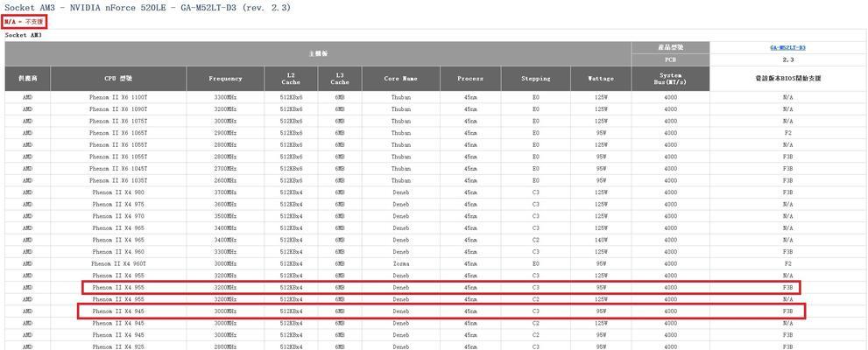Click the 2700MHz frequency cell
Viewport: 868px width, 350px height.
coord(225,168)
